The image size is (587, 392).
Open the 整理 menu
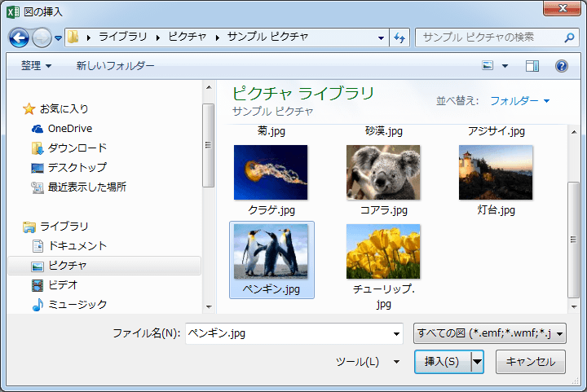[x=36, y=66]
